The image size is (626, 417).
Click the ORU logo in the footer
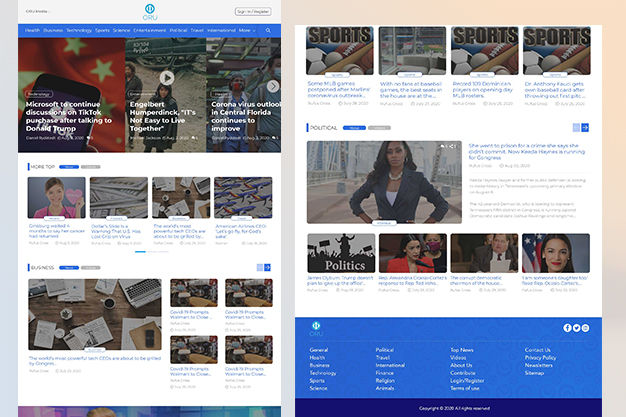(316, 329)
